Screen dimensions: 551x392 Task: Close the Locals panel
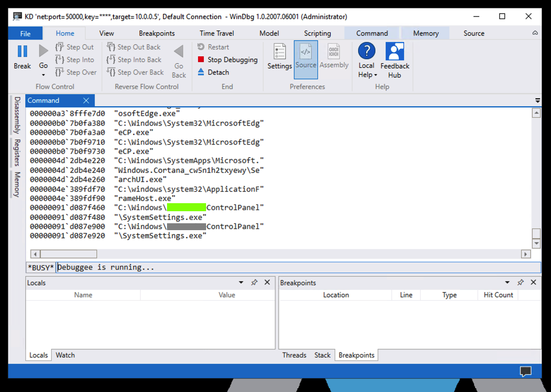pos(267,282)
